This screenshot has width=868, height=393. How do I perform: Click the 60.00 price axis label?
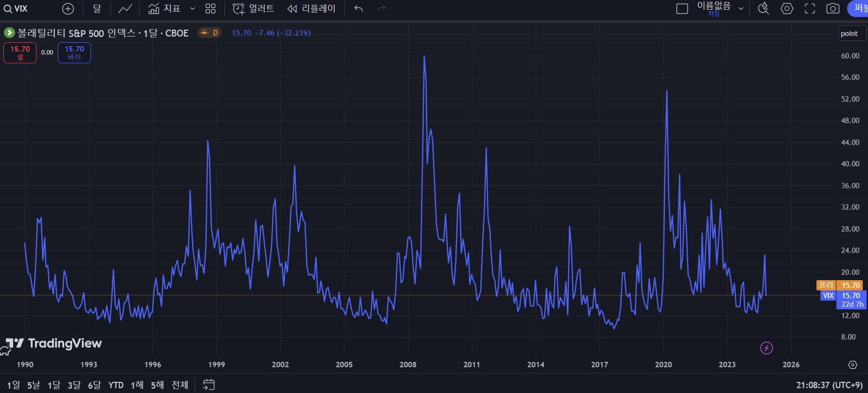[x=850, y=56]
